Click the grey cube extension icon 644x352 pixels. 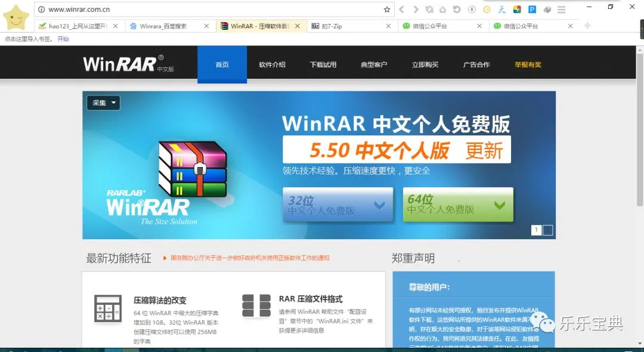547,10
